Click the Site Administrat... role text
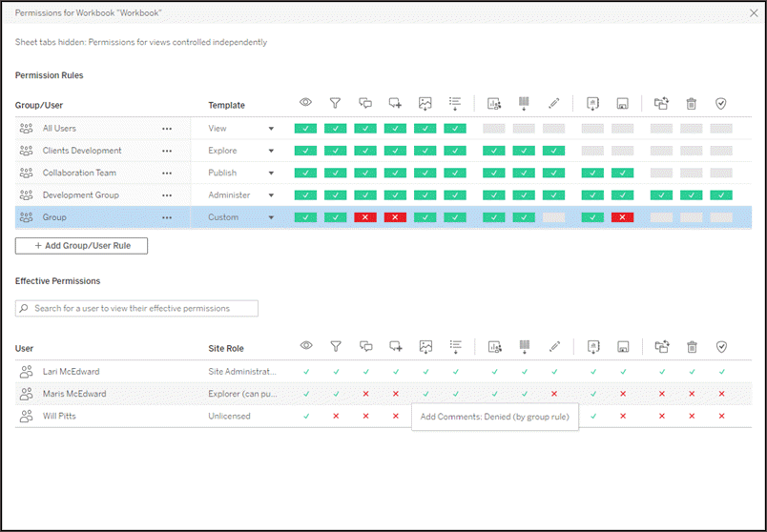Viewport: 767px width, 532px height. pyautogui.click(x=242, y=372)
